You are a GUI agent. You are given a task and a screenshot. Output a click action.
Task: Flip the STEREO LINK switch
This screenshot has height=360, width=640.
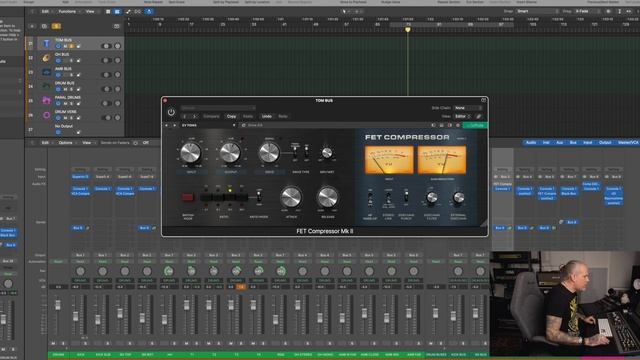tap(388, 198)
